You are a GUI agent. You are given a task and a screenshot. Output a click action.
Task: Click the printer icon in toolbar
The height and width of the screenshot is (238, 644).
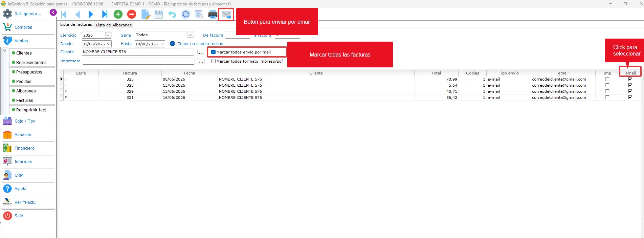pos(213,14)
